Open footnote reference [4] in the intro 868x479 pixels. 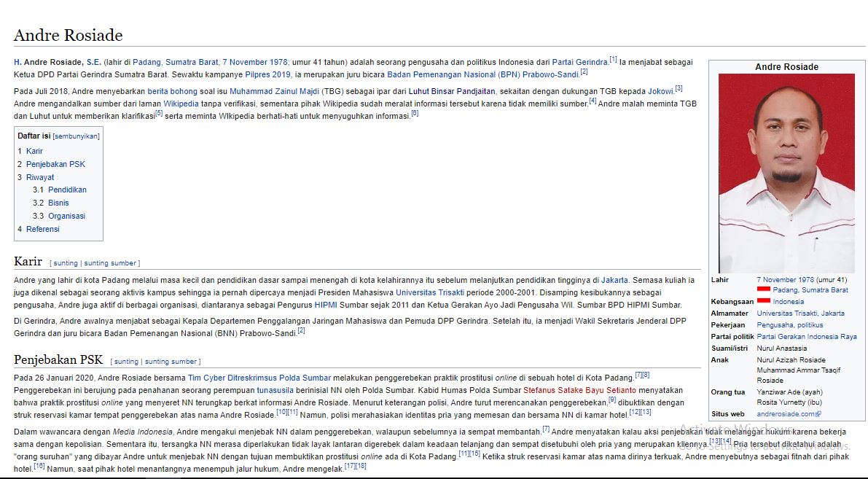[593, 100]
